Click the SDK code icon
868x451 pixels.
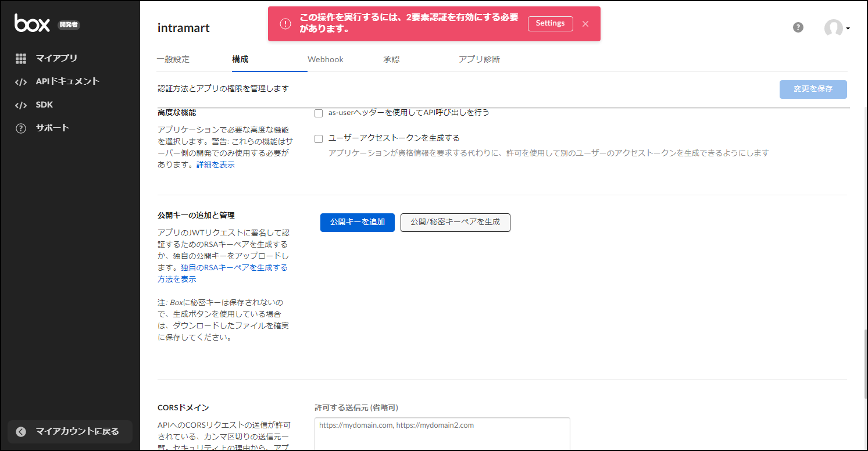pyautogui.click(x=21, y=105)
